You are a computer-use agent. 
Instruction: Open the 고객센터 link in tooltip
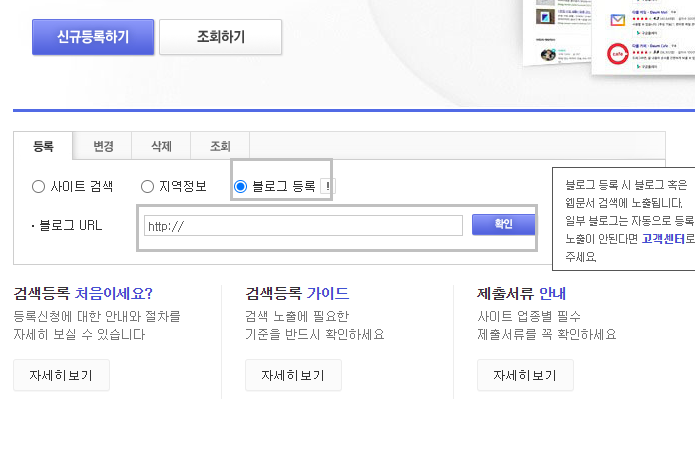(x=663, y=239)
